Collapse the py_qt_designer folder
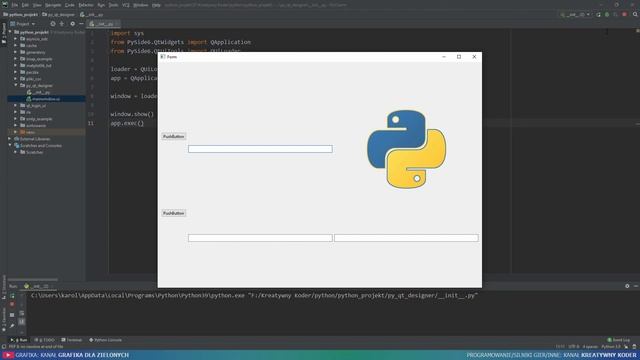Screen dimensions: 640x360 [16, 85]
